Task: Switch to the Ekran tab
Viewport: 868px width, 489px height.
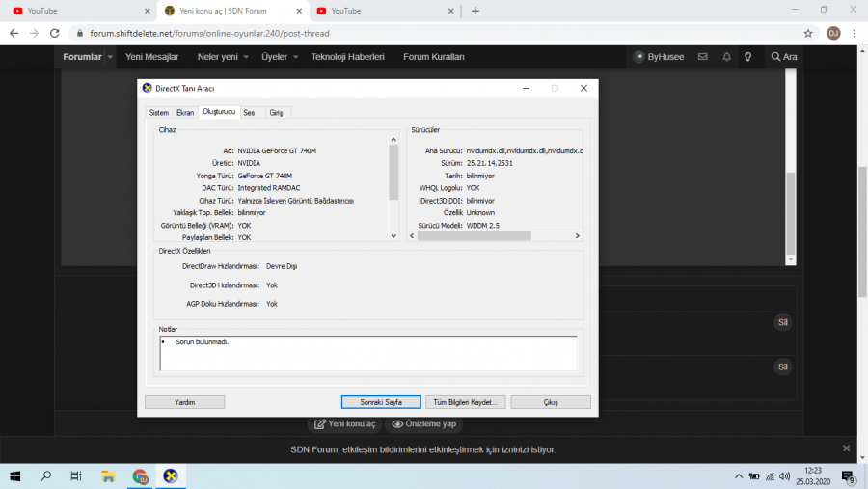Action: point(185,113)
